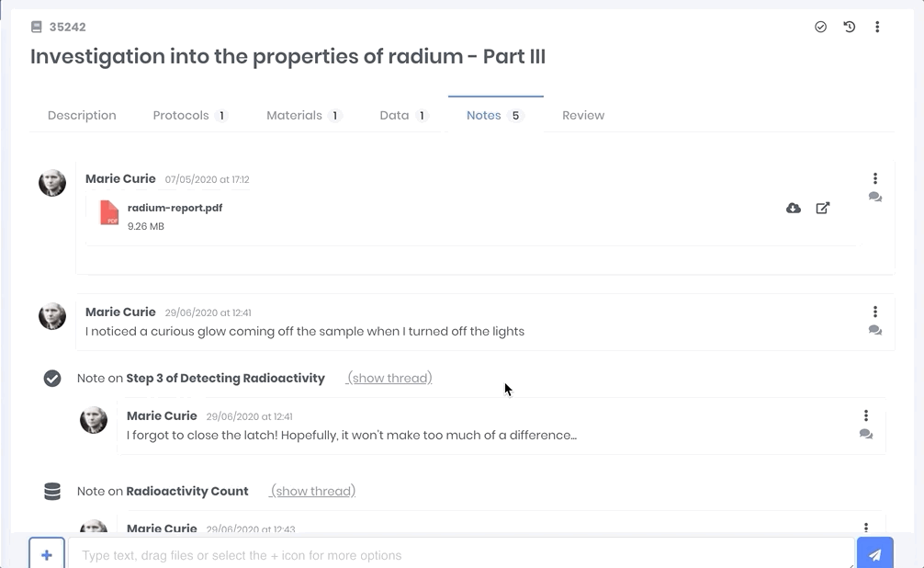Click the red PDF file icon
The height and width of the screenshot is (568, 924).
109,212
